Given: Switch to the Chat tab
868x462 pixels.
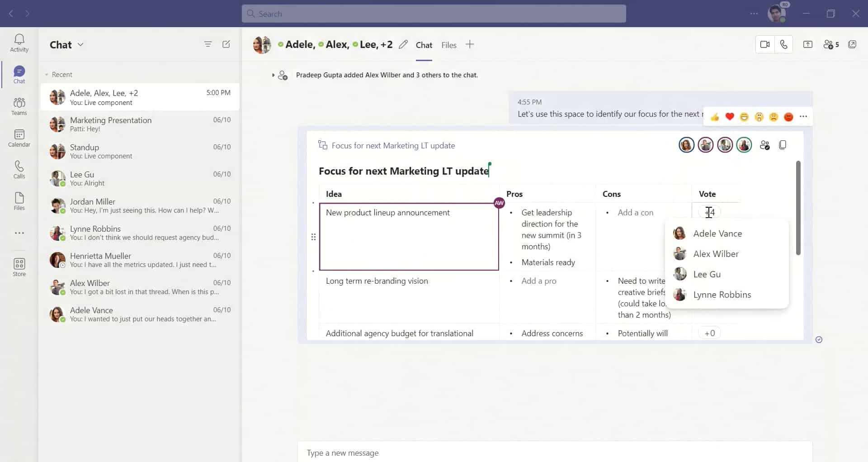Looking at the screenshot, I should (x=424, y=45).
